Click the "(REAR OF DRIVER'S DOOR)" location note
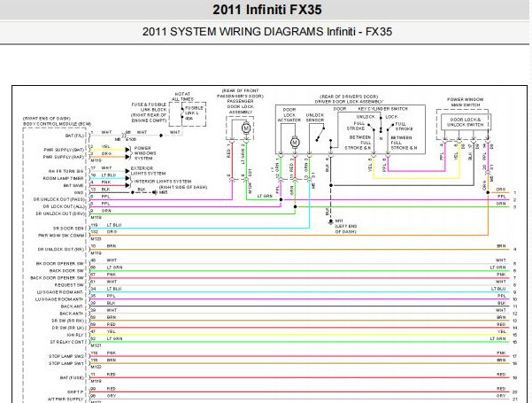Viewport: 532px width, 403px height. tap(349, 97)
